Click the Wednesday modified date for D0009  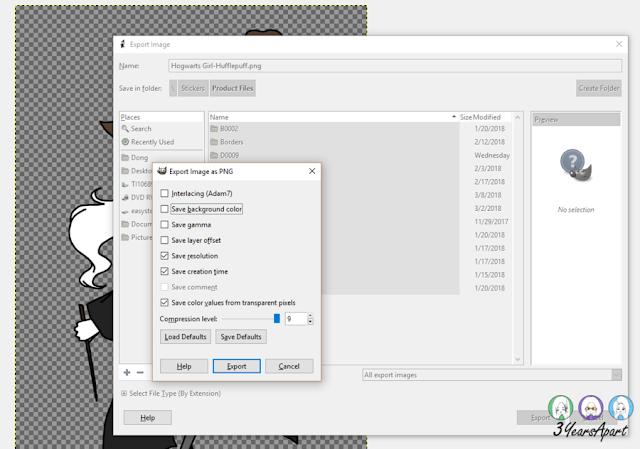point(492,155)
